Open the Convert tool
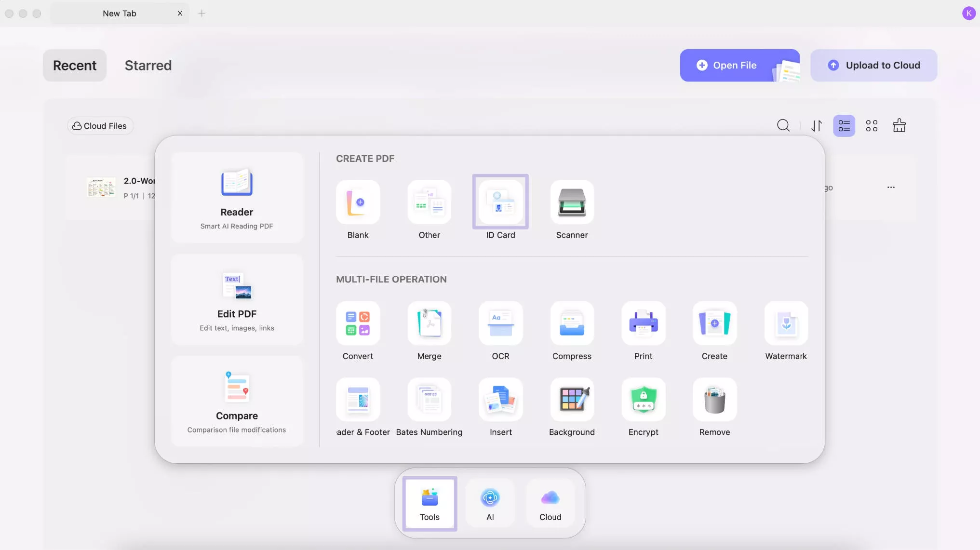 pos(358,323)
